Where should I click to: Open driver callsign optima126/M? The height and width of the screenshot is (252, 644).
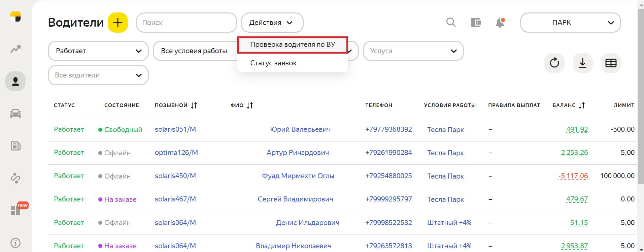(176, 153)
